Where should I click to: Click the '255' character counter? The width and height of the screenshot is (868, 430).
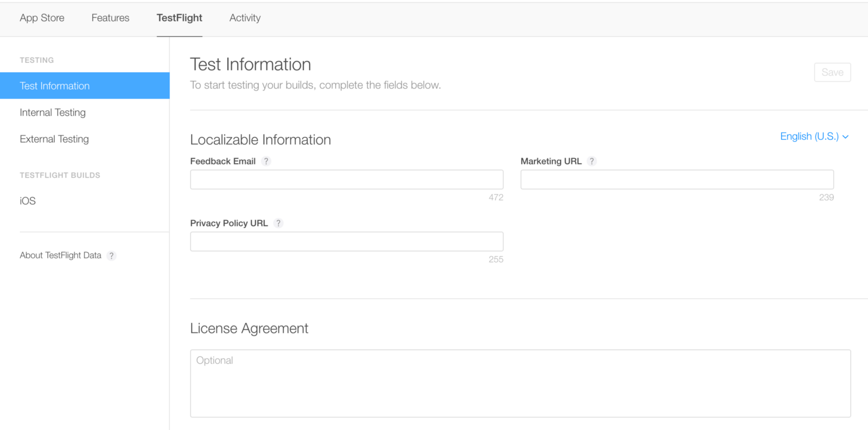click(x=496, y=259)
